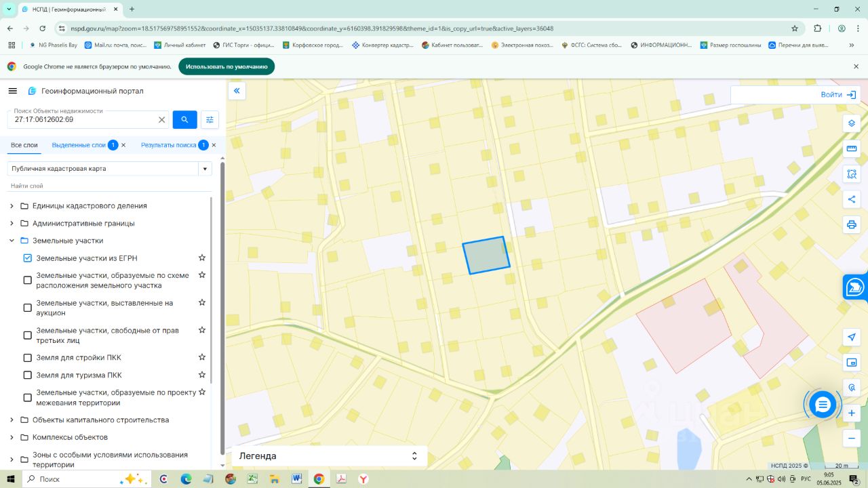The width and height of the screenshot is (868, 488).
Task: Click the 'Найти слой' filter field
Action: pyautogui.click(x=108, y=186)
